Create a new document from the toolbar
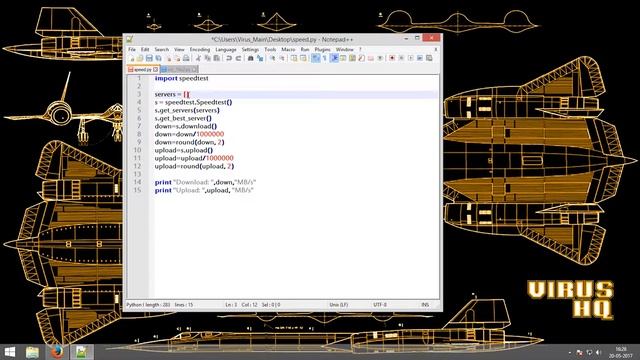Screen dimensions: 640x360 point(132,58)
